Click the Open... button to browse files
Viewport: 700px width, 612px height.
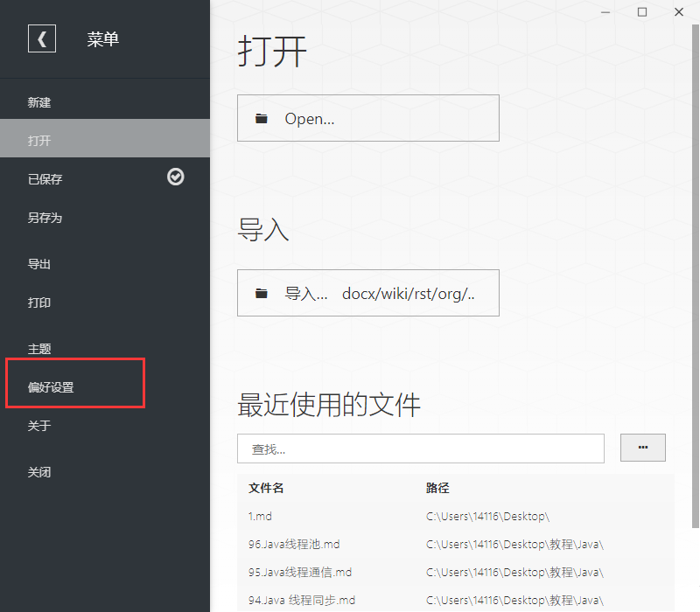pos(367,117)
